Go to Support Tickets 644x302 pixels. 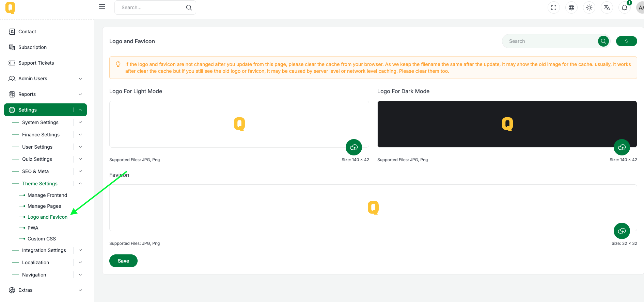click(x=36, y=63)
